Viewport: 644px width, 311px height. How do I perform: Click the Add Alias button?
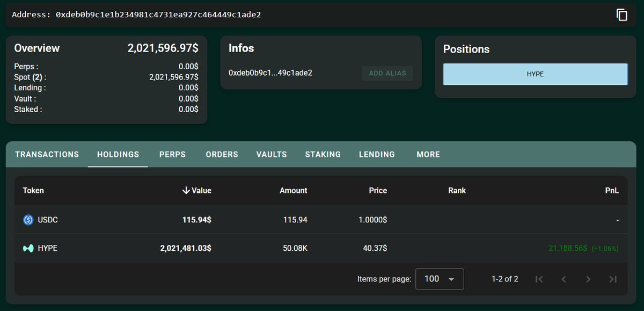(x=387, y=73)
